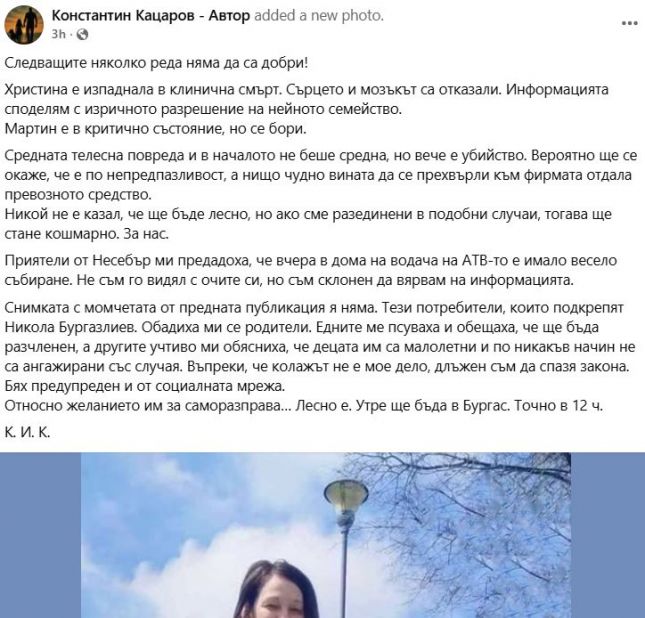
Task: Click the globe public privacy icon
Action: (x=82, y=34)
